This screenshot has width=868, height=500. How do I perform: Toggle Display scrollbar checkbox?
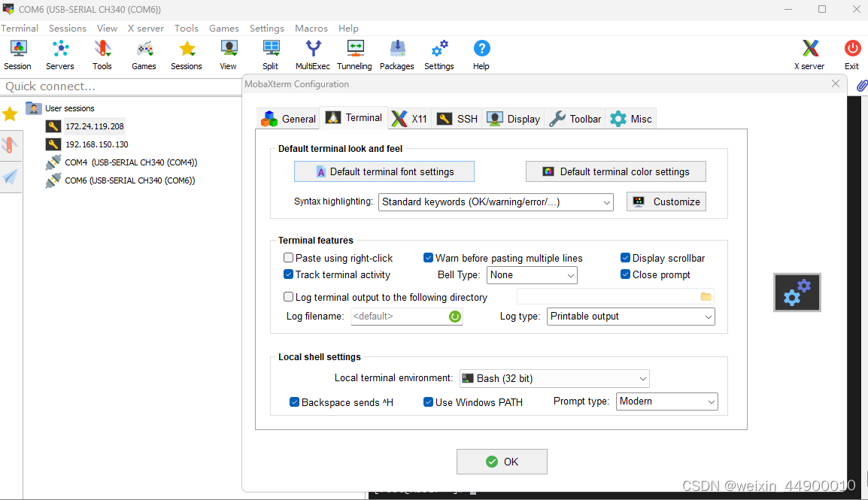coord(626,258)
